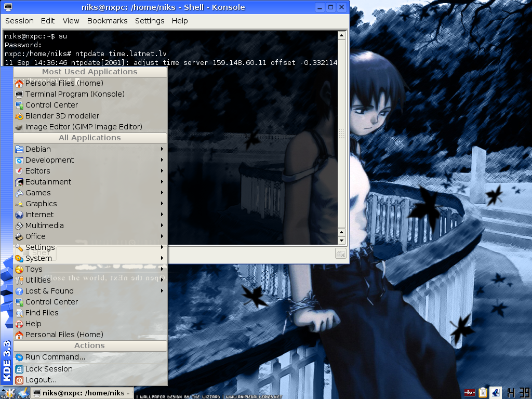Screen dimensions: 532x399
Task: Click the lv keyboard layout flag in tray
Action: coord(470,393)
